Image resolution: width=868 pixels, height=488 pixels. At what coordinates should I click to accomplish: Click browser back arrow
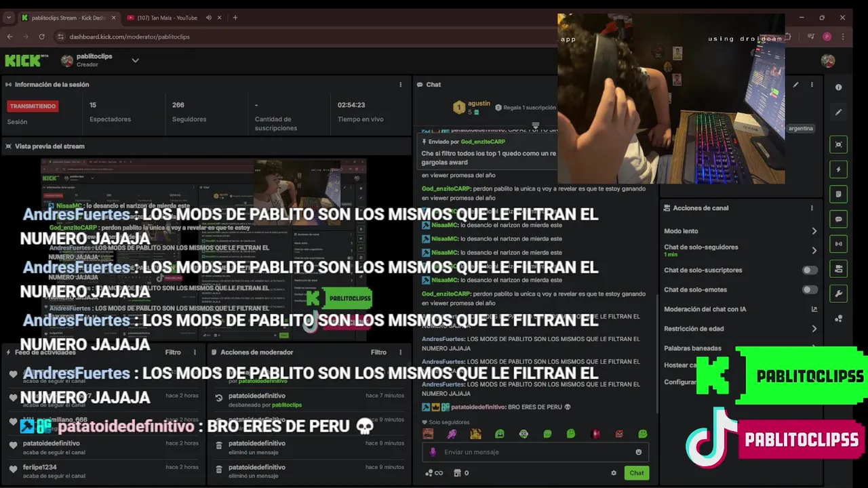click(x=9, y=37)
